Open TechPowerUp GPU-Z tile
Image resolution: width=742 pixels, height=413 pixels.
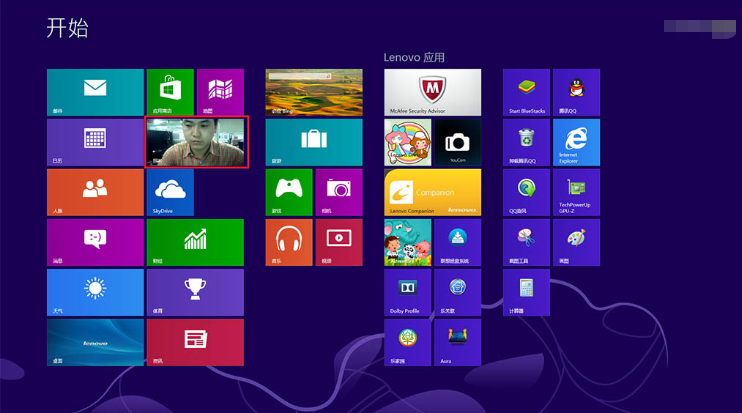tap(576, 192)
